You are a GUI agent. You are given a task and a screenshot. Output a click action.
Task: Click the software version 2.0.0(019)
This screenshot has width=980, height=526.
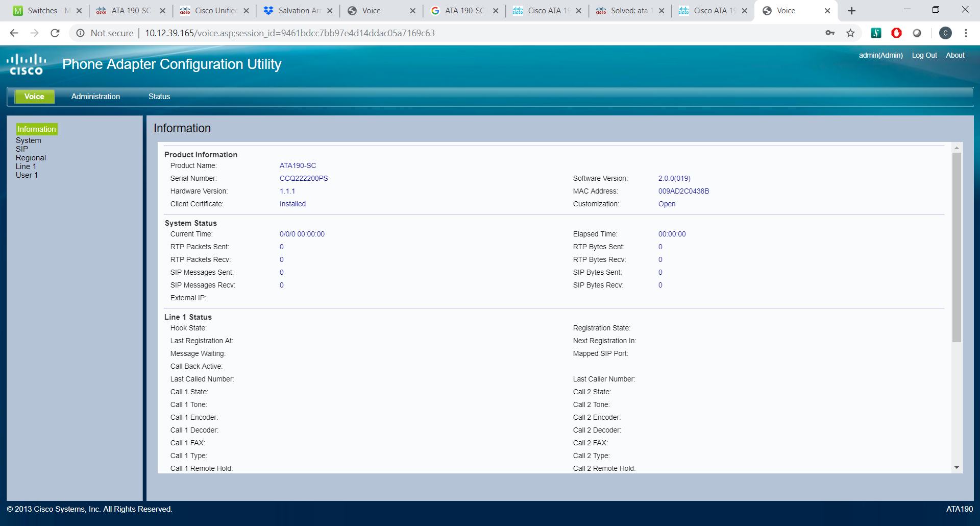[674, 178]
